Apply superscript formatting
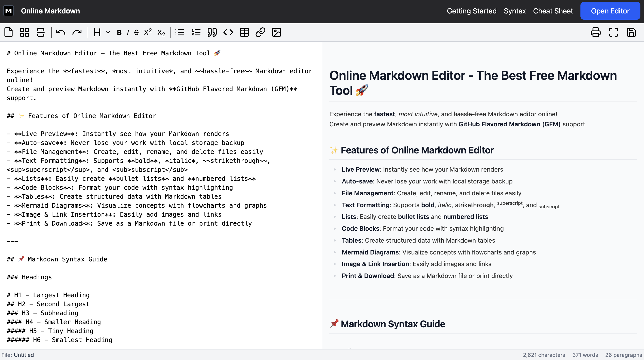 click(148, 32)
